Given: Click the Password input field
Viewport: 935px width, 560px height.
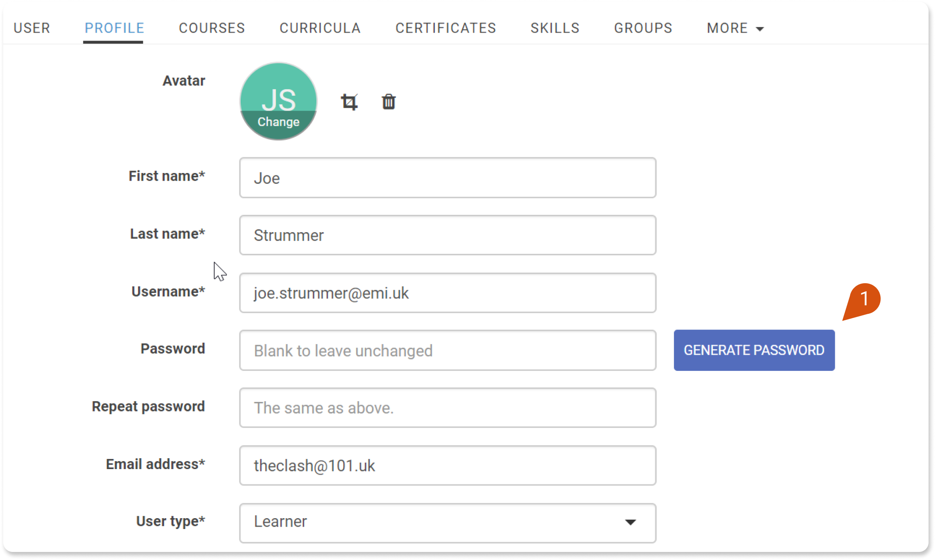Looking at the screenshot, I should pos(447,349).
